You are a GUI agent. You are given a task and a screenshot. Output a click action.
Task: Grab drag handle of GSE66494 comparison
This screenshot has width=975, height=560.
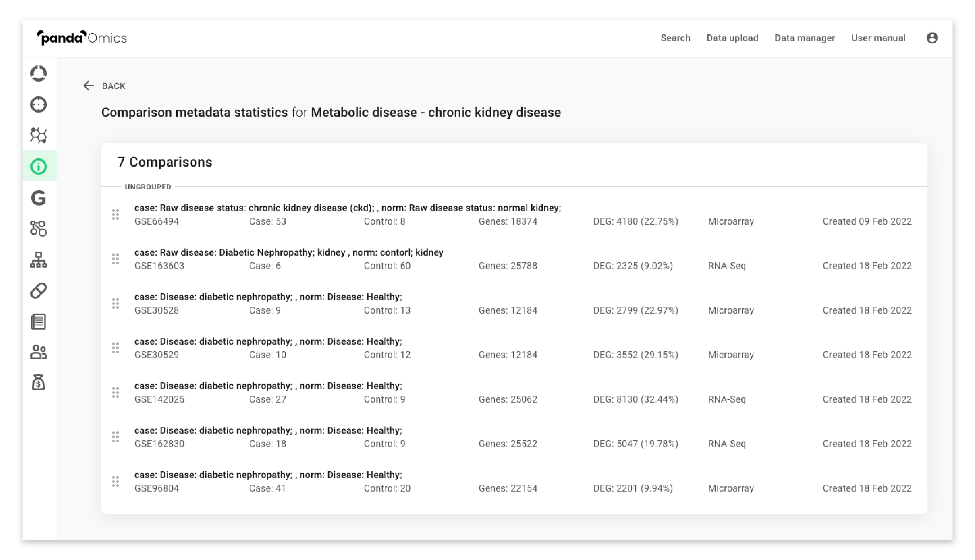115,214
